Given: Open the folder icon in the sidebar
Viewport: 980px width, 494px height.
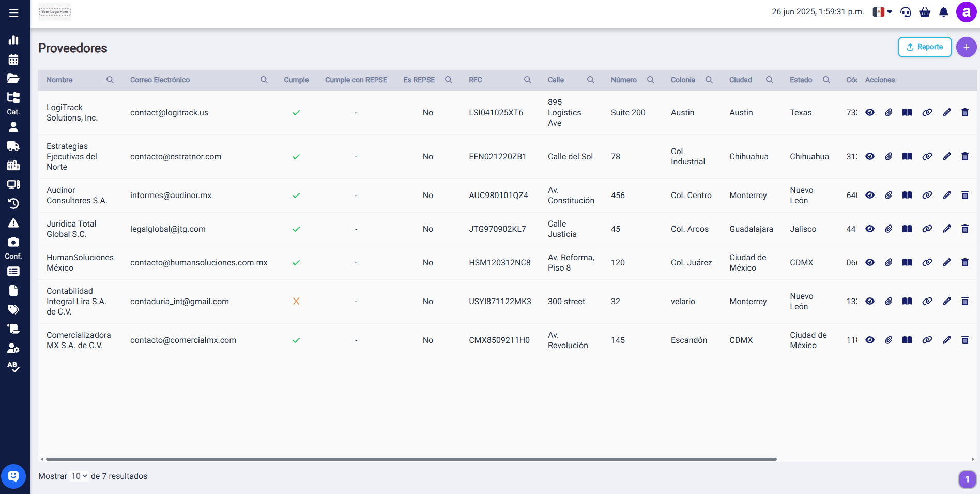Looking at the screenshot, I should 13,78.
